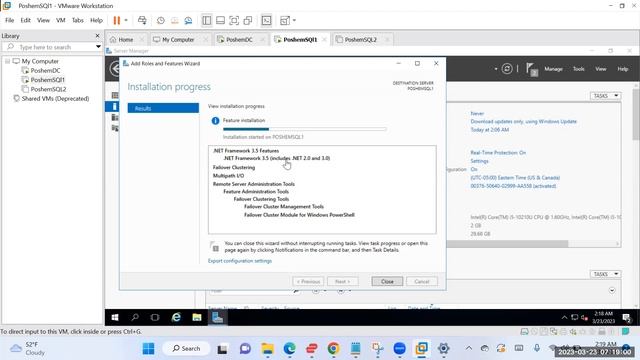Open the Tabs menu
Image resolution: width=640 pixels, height=360 pixels.
78,20
